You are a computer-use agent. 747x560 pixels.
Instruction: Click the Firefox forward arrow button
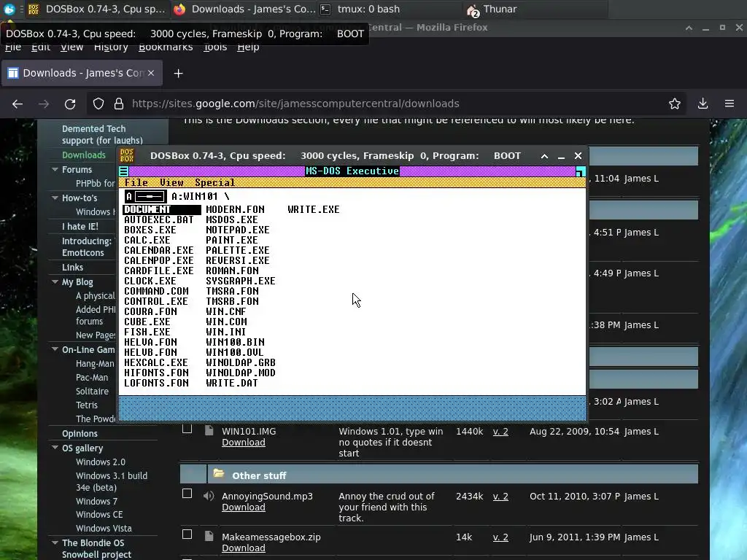[44, 104]
